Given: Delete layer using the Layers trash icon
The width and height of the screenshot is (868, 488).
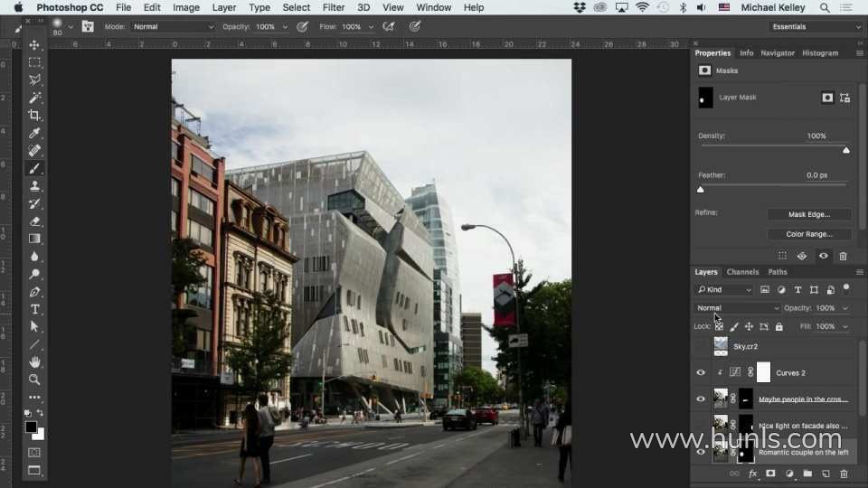Looking at the screenshot, I should point(844,474).
